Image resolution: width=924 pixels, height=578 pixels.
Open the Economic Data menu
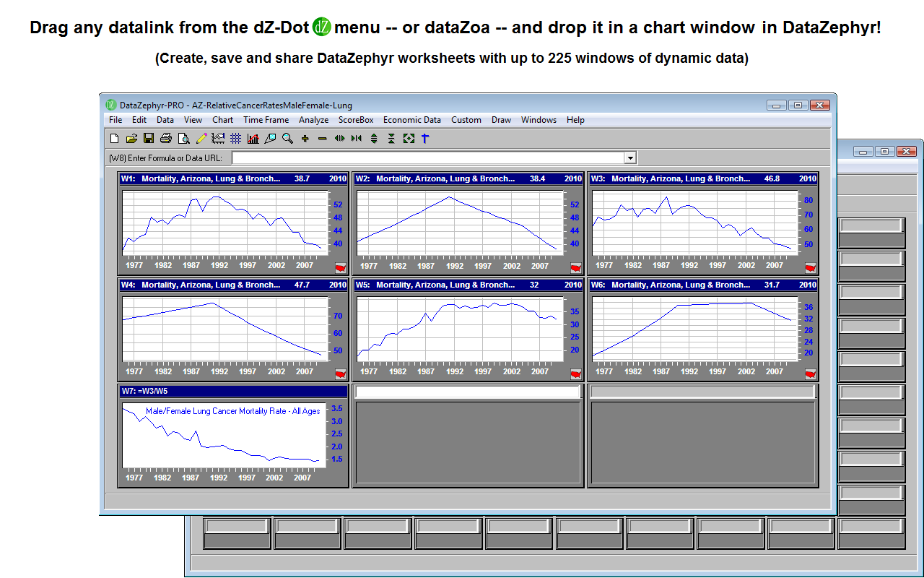pos(412,120)
